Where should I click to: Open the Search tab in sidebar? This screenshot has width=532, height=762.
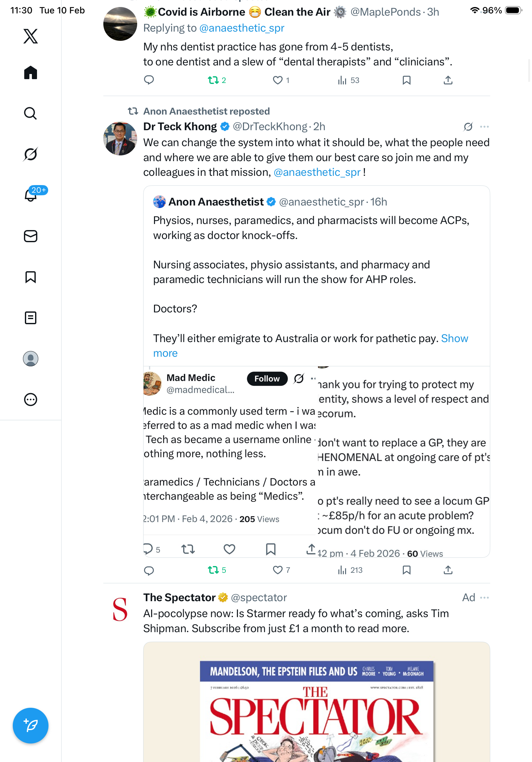click(x=31, y=114)
